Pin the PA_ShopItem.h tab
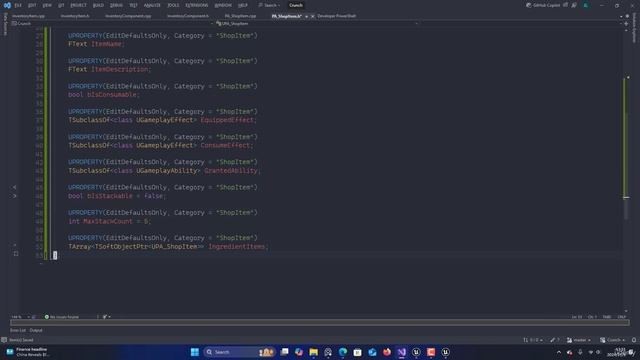 coord(307,16)
